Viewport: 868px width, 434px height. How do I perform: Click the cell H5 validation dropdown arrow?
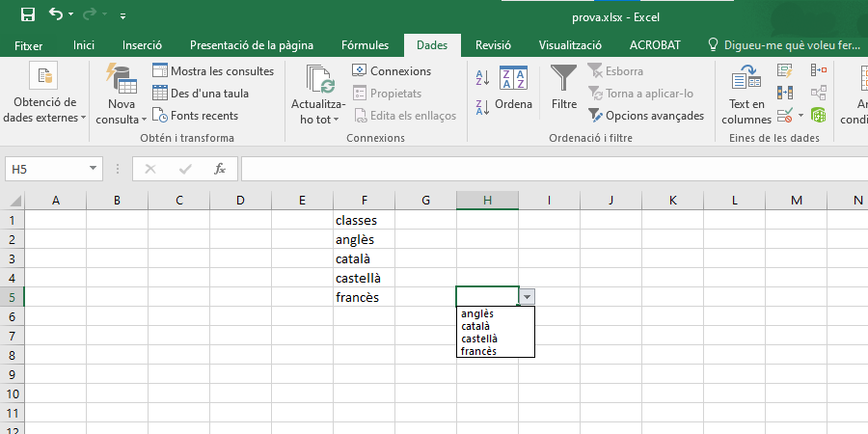pyautogui.click(x=527, y=297)
